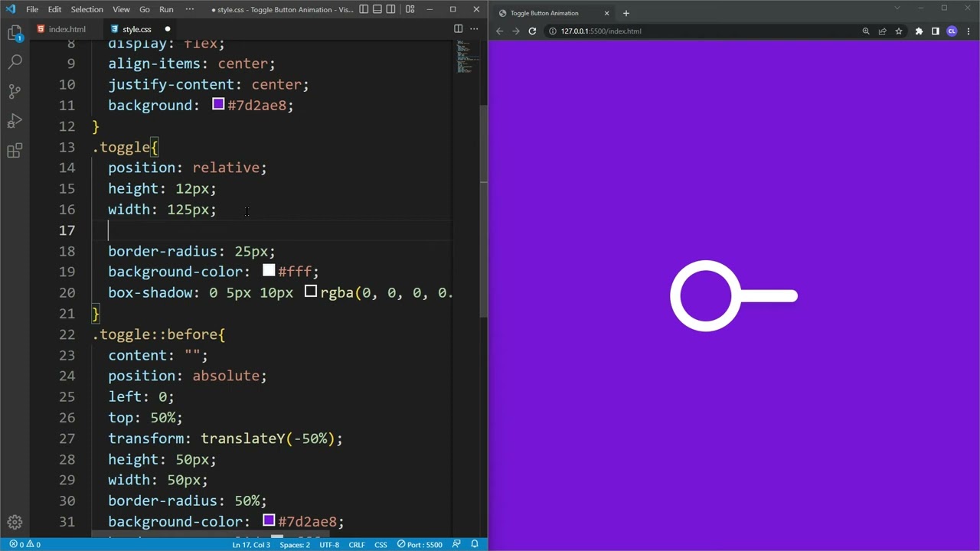Click feedback icon in status bar
The height and width of the screenshot is (551, 980).
(x=456, y=544)
